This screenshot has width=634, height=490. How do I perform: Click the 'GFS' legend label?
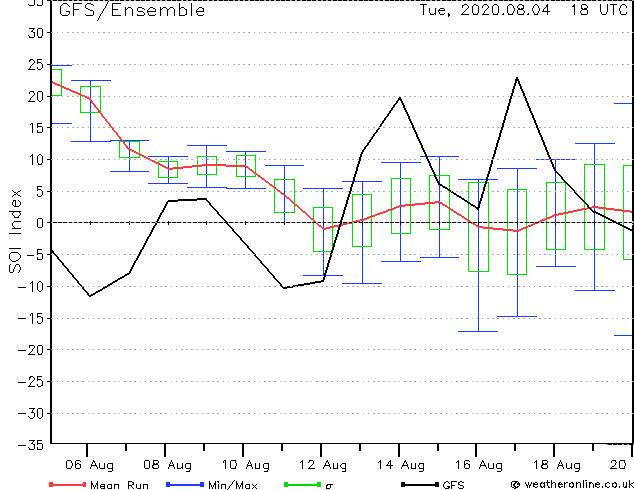[453, 485]
